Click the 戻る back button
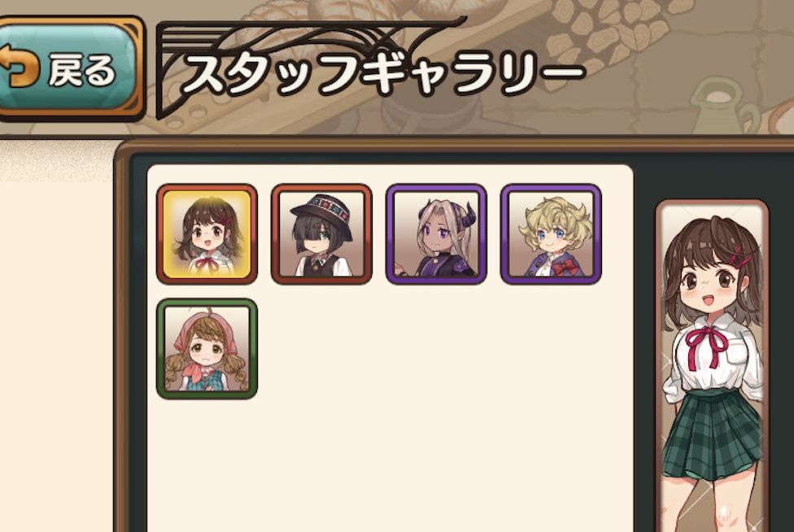The height and width of the screenshot is (532, 794). (68, 68)
